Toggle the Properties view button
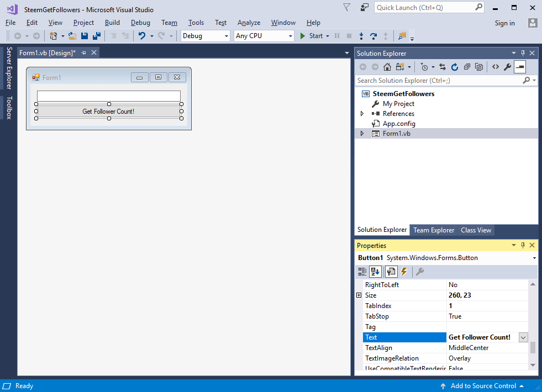This screenshot has height=392, width=542. click(391, 272)
